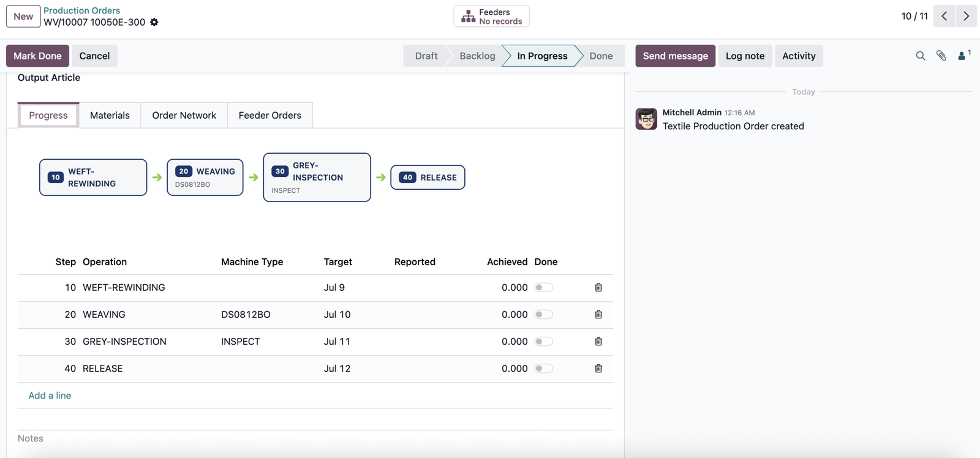
Task: Open Production Orders breadcrumb link
Action: (x=81, y=10)
